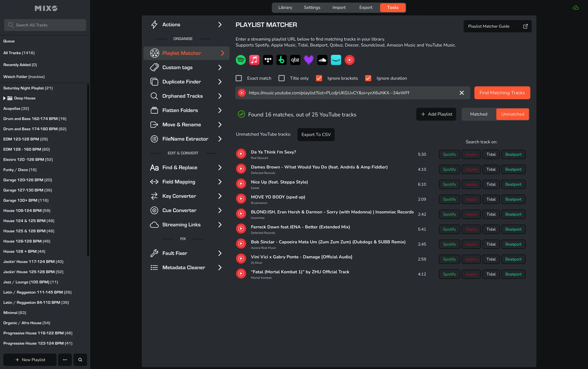
Task: Click Export To CSV button
Action: pos(316,135)
